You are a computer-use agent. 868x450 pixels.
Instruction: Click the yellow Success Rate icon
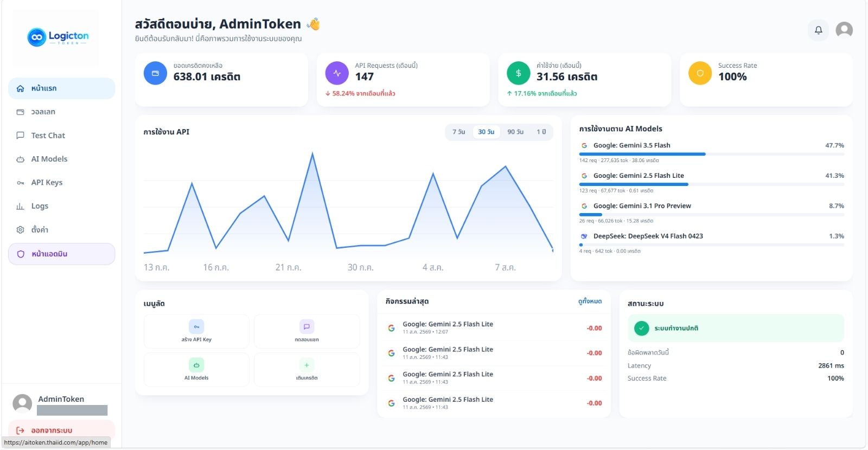tap(700, 73)
